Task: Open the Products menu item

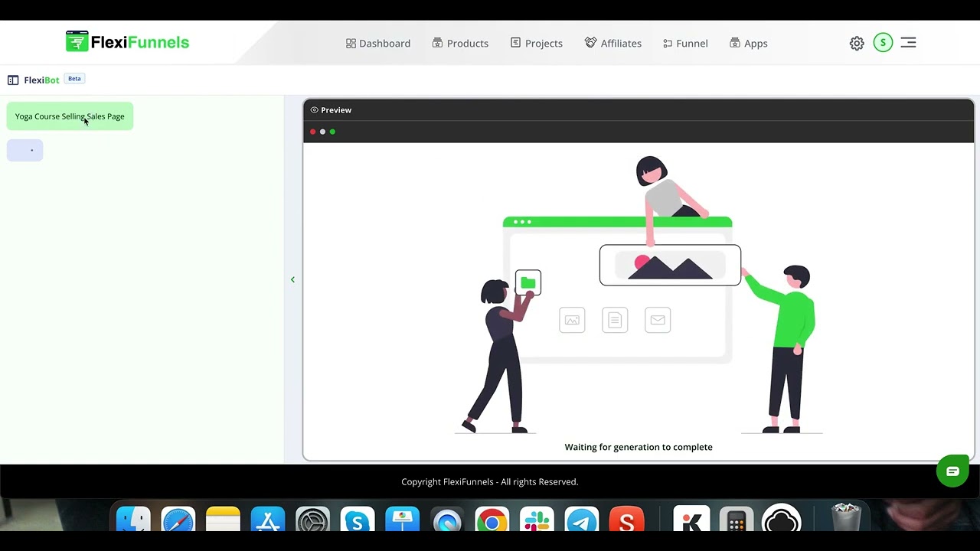Action: click(460, 44)
